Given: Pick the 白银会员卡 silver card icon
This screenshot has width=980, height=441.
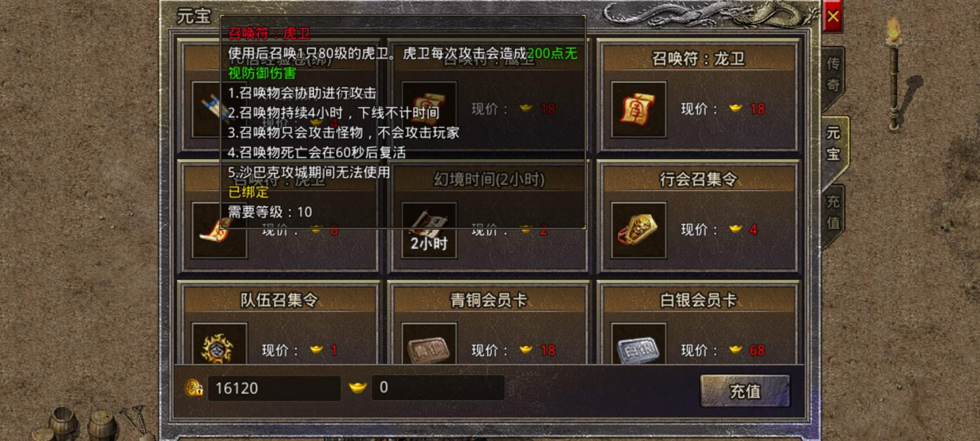Looking at the screenshot, I should point(639,344).
